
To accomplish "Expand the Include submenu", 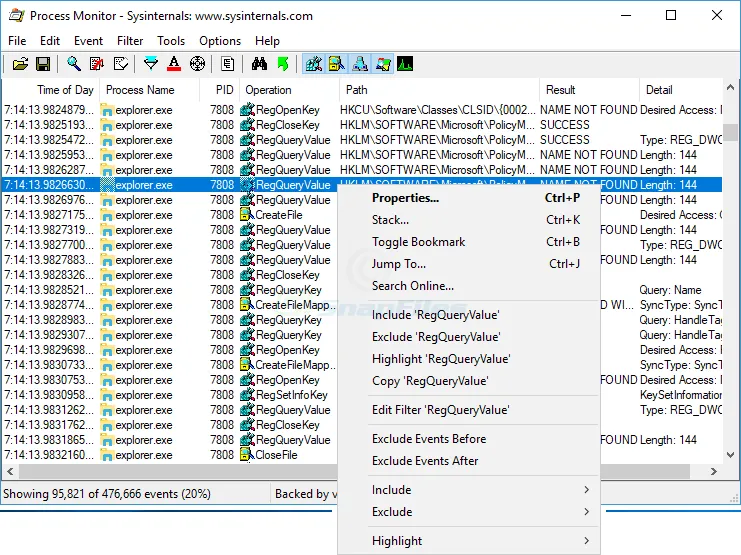I will point(469,490).
